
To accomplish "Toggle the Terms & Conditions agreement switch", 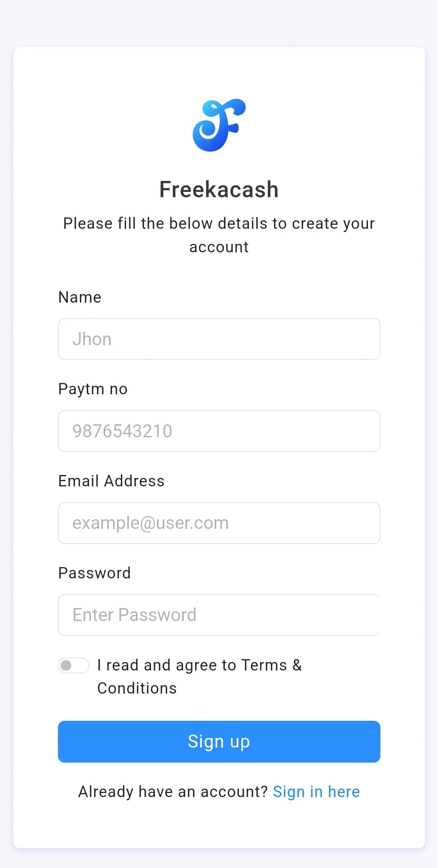I will [x=73, y=666].
